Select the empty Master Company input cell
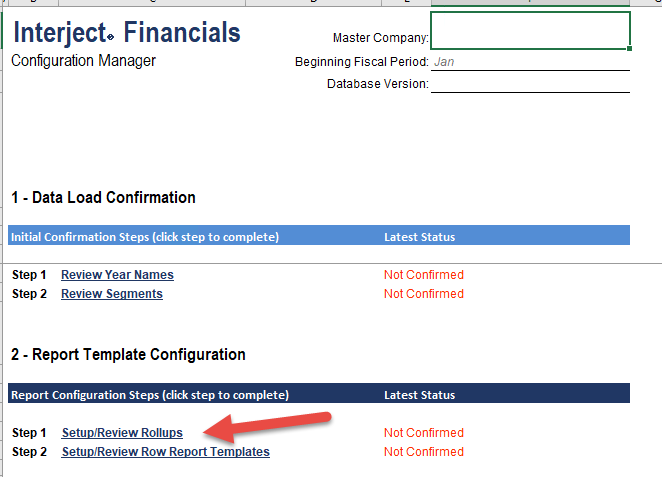This screenshot has height=477, width=662. (530, 30)
